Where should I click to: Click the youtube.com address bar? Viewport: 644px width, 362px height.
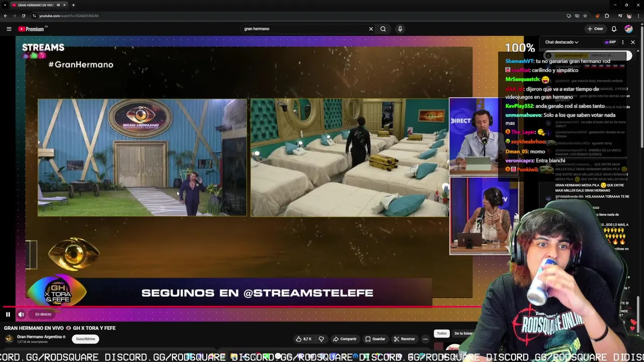point(297,16)
